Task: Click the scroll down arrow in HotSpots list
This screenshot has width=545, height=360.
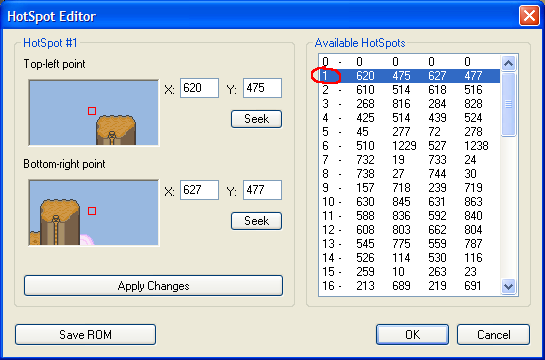Action: (509, 286)
